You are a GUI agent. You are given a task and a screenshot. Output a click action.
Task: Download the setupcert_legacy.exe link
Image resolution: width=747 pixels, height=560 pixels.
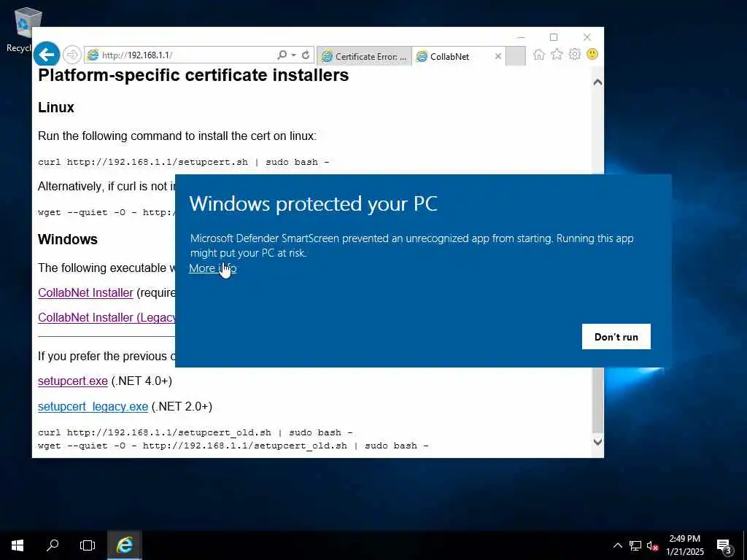click(93, 406)
